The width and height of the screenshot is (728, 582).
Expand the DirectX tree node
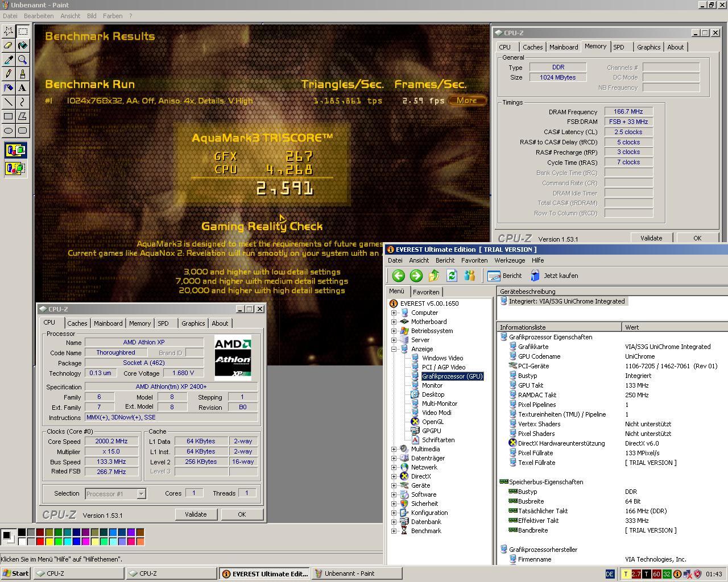394,476
